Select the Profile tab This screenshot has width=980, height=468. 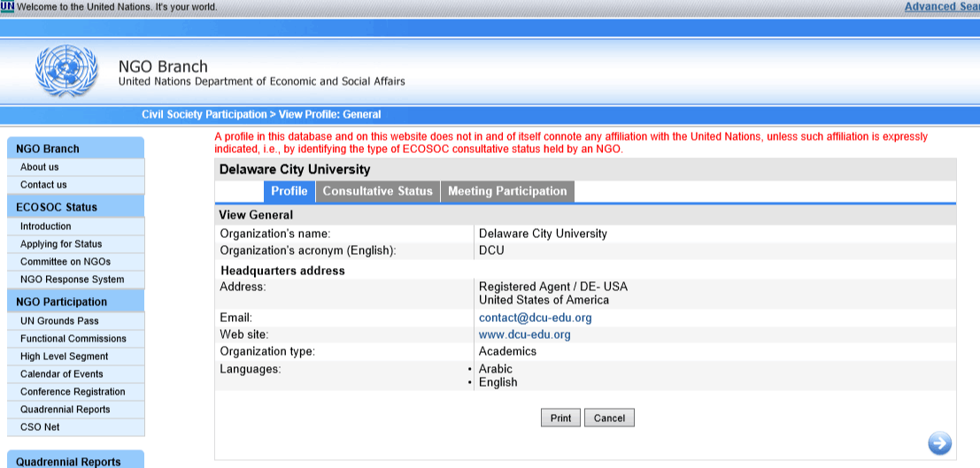point(289,191)
